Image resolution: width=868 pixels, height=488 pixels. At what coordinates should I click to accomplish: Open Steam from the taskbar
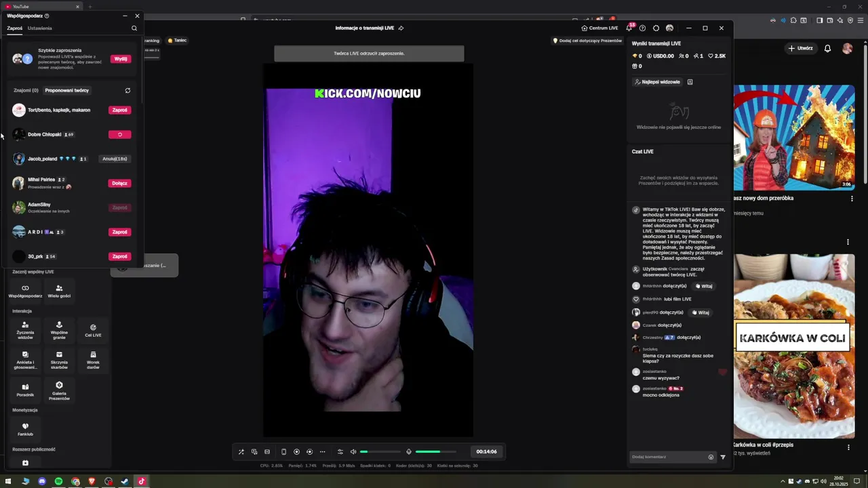tap(125, 481)
